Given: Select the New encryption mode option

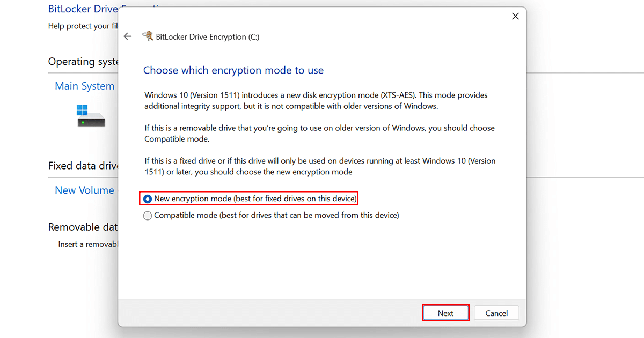Looking at the screenshot, I should click(148, 199).
